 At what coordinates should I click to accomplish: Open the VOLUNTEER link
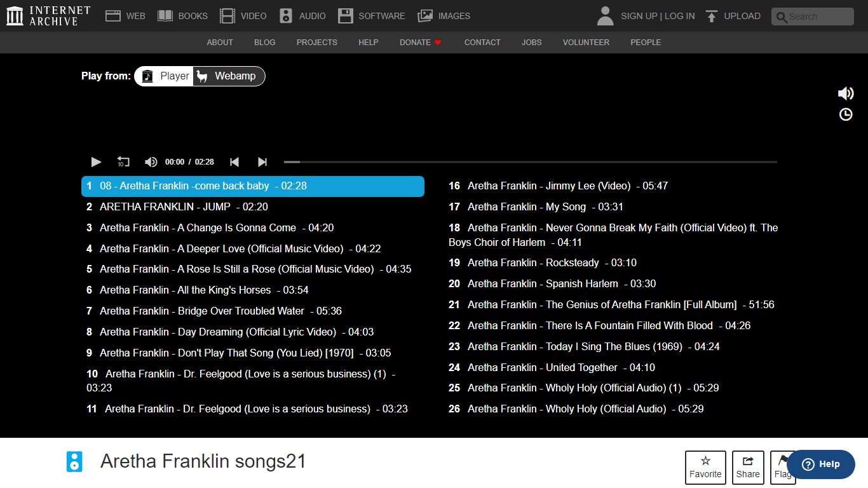(x=586, y=43)
